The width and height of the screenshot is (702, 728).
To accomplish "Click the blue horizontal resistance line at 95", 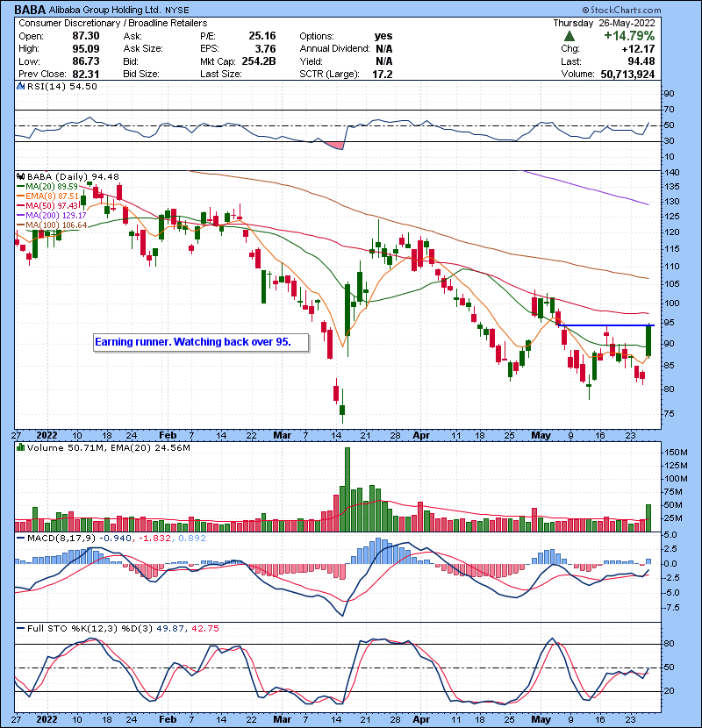I will [x=605, y=325].
